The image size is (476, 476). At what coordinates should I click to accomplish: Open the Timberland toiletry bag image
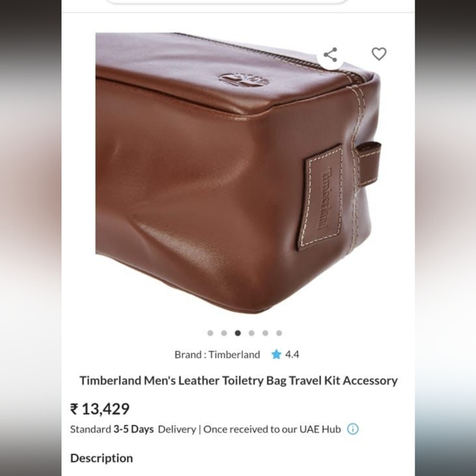tap(238, 173)
